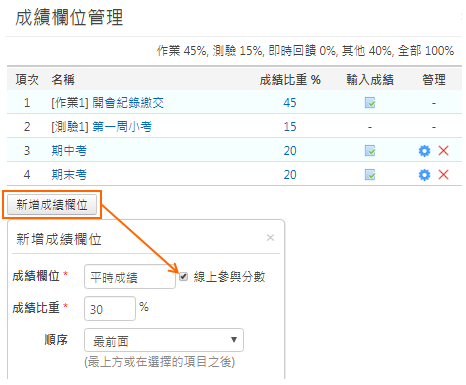Click the weight value 45 for 開會紀錄繳交

pos(290,103)
